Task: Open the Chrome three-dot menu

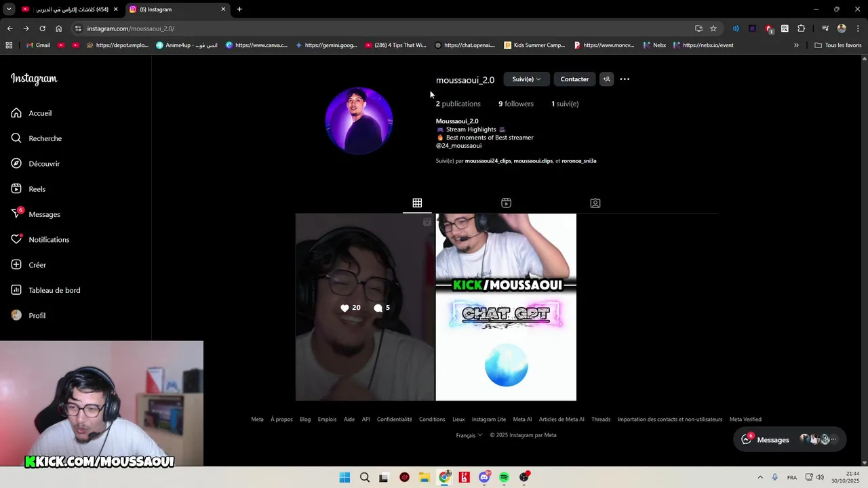Action: [x=858, y=28]
